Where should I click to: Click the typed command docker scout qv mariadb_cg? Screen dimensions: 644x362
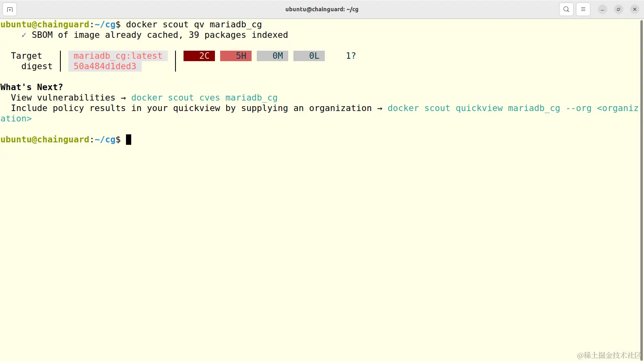(x=194, y=25)
